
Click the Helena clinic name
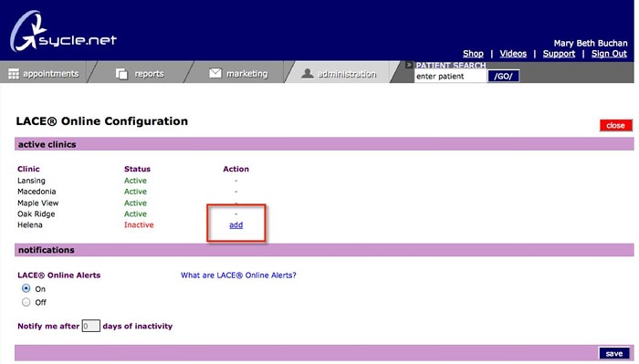(x=30, y=224)
